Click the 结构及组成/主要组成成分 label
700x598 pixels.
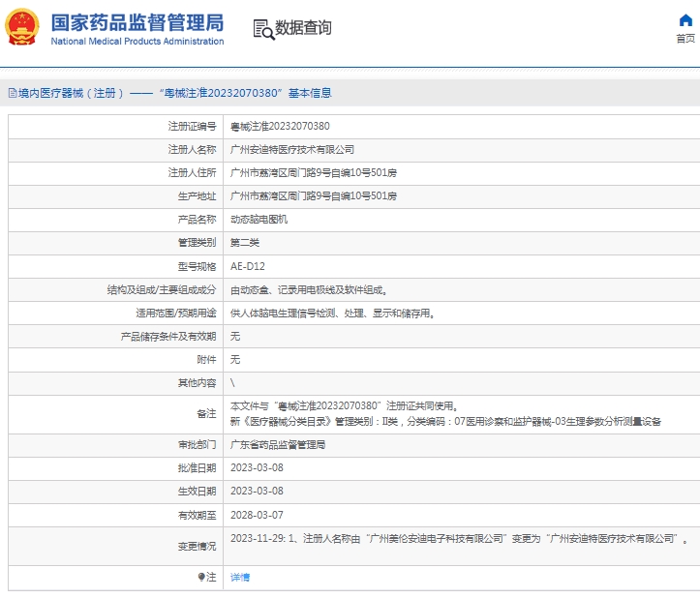162,290
